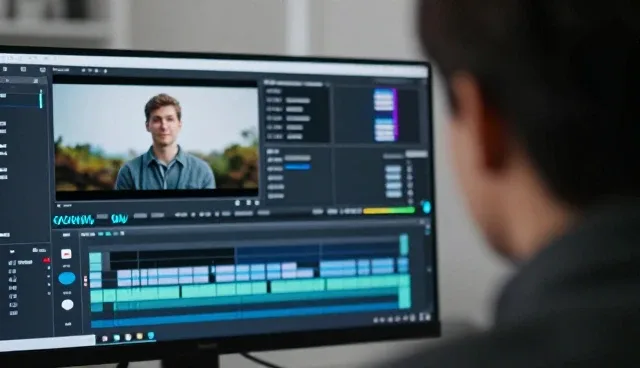Click the white oval button beside the timeline
The height and width of the screenshot is (368, 640).
click(x=67, y=304)
